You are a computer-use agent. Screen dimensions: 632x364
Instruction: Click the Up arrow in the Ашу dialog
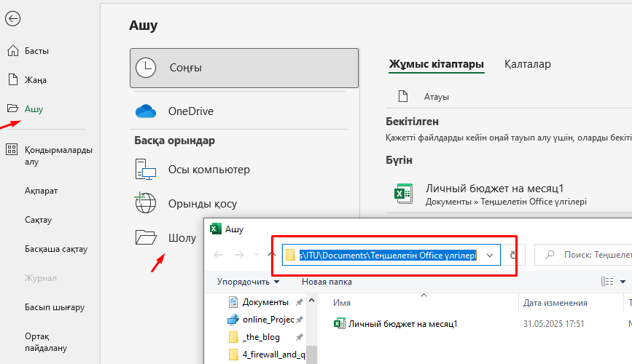(272, 255)
